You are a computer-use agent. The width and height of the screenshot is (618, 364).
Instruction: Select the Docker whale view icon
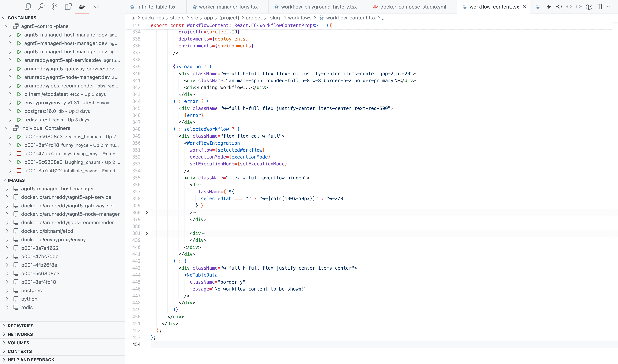[82, 7]
